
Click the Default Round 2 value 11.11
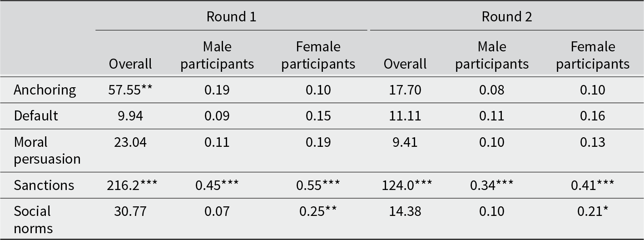click(x=405, y=115)
